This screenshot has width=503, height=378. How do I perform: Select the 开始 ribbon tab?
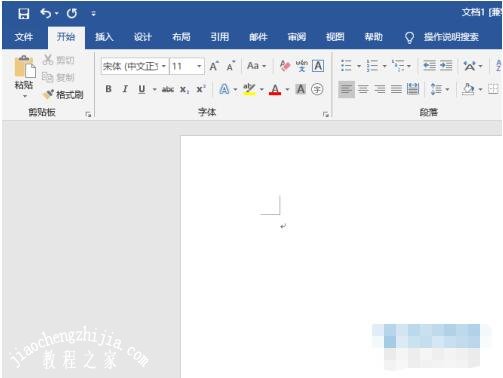point(66,37)
